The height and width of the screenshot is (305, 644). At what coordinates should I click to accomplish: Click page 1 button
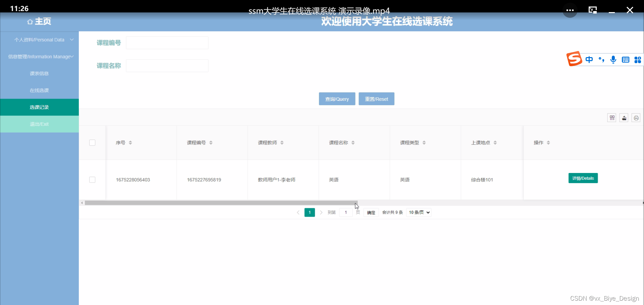point(310,212)
